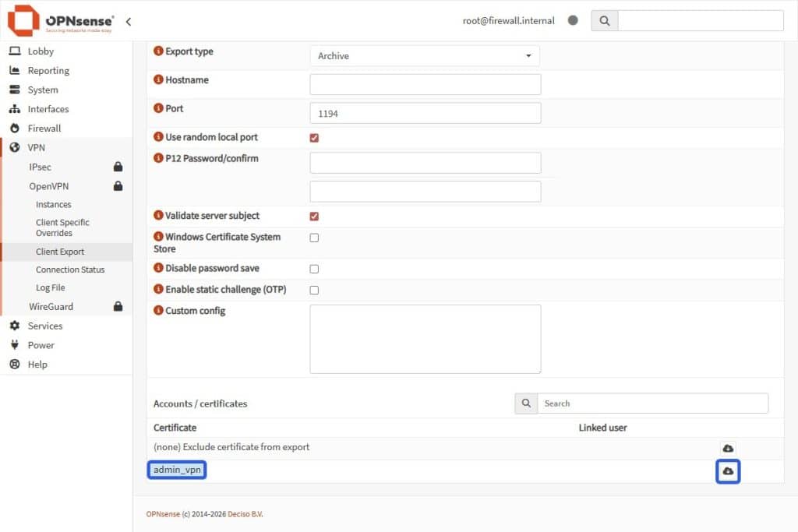The width and height of the screenshot is (798, 532).
Task: Open the Interfaces section icon
Action: [x=13, y=108]
